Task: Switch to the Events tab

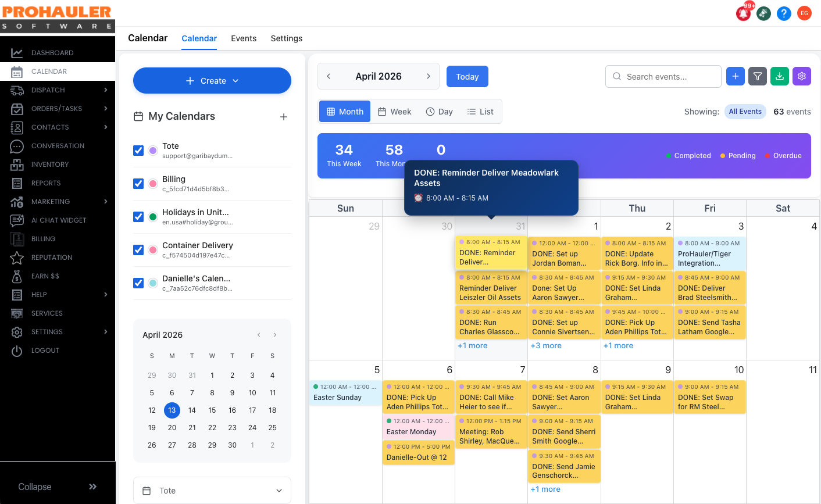Action: [244, 38]
